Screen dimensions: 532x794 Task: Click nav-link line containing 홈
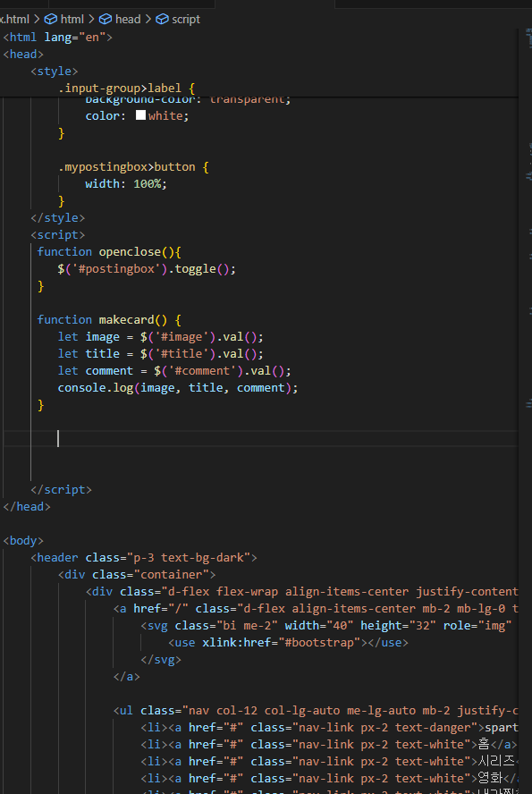[329, 744]
